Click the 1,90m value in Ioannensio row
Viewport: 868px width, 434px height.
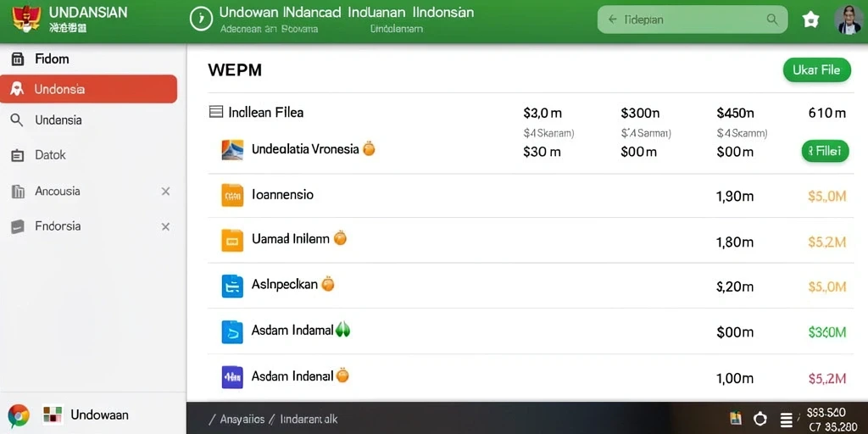point(735,196)
